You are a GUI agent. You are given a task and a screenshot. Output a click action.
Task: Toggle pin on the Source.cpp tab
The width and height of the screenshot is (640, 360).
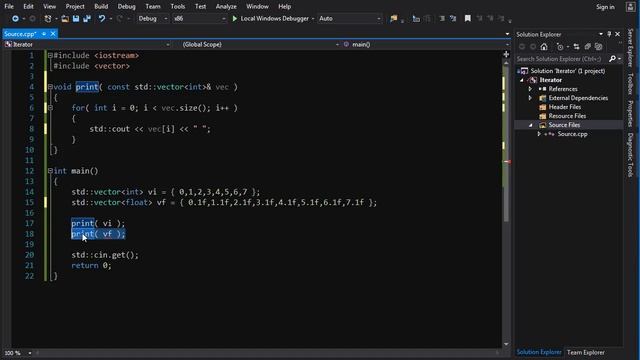pos(44,34)
